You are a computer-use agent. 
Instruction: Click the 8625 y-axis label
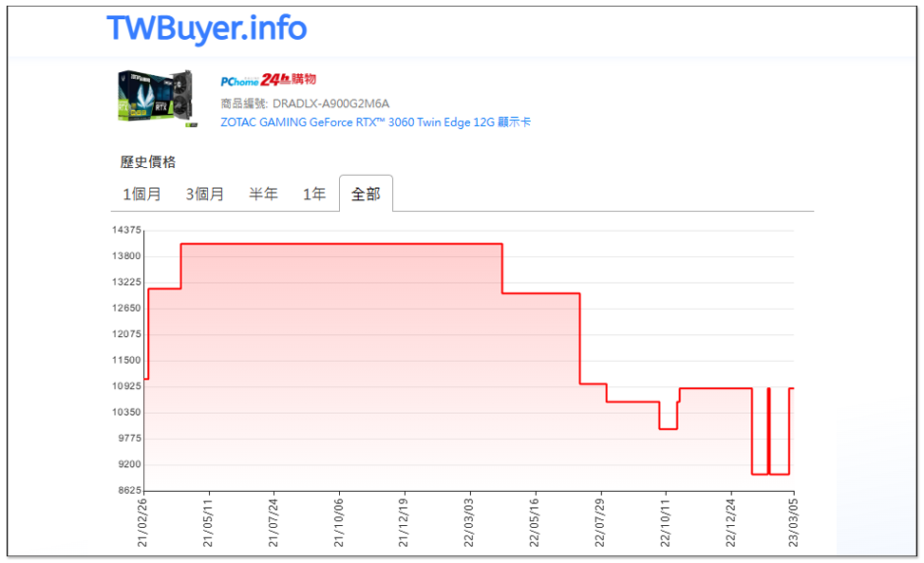130,490
